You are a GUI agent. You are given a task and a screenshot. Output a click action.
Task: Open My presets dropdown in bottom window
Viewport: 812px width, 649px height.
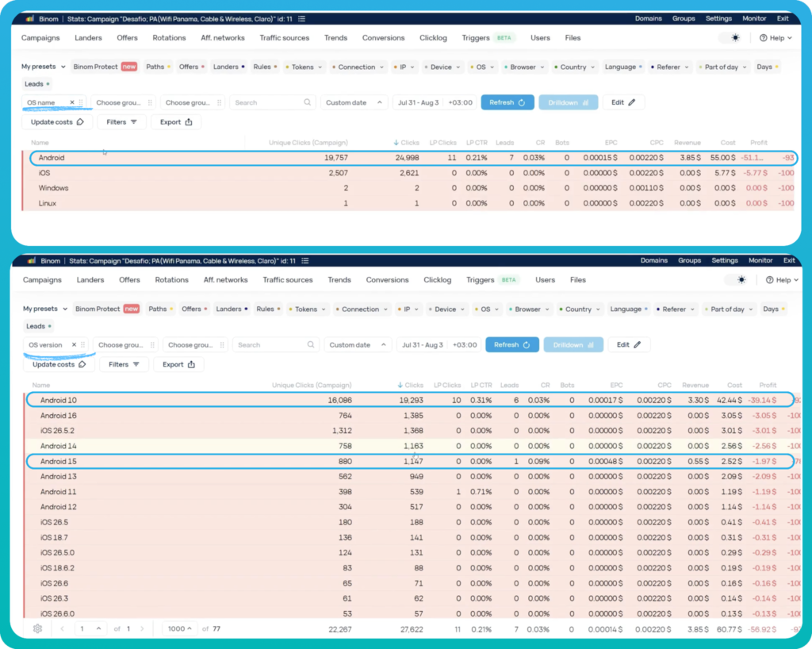tap(45, 309)
